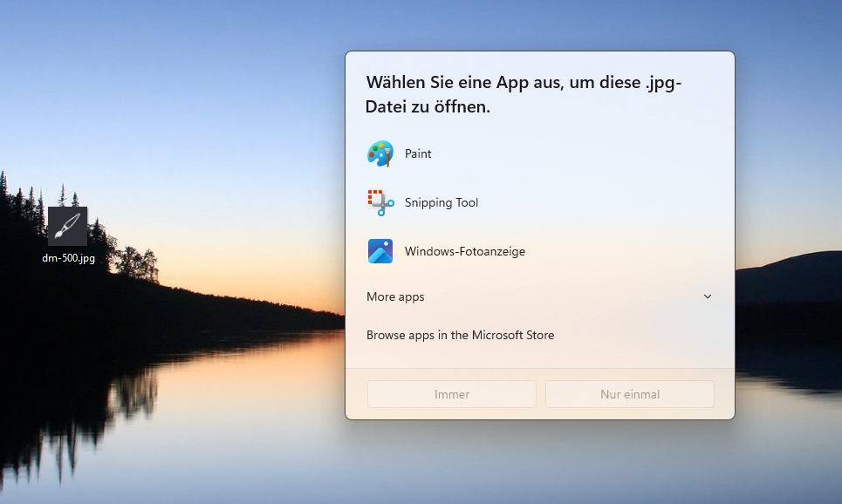
Task: Select the dm-500.jpg desktop file icon
Action: point(68,226)
